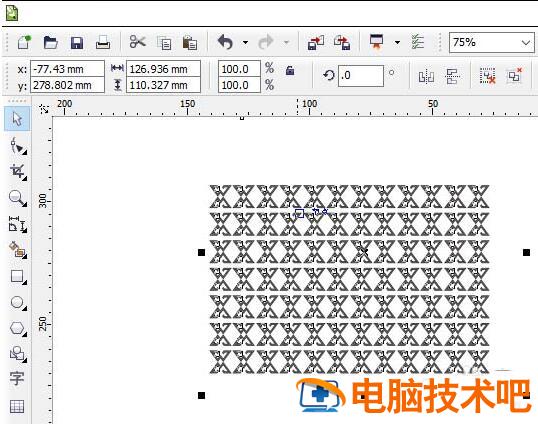The width and height of the screenshot is (538, 425).
Task: Open the 75% zoom level dropdown
Action: tap(491, 43)
